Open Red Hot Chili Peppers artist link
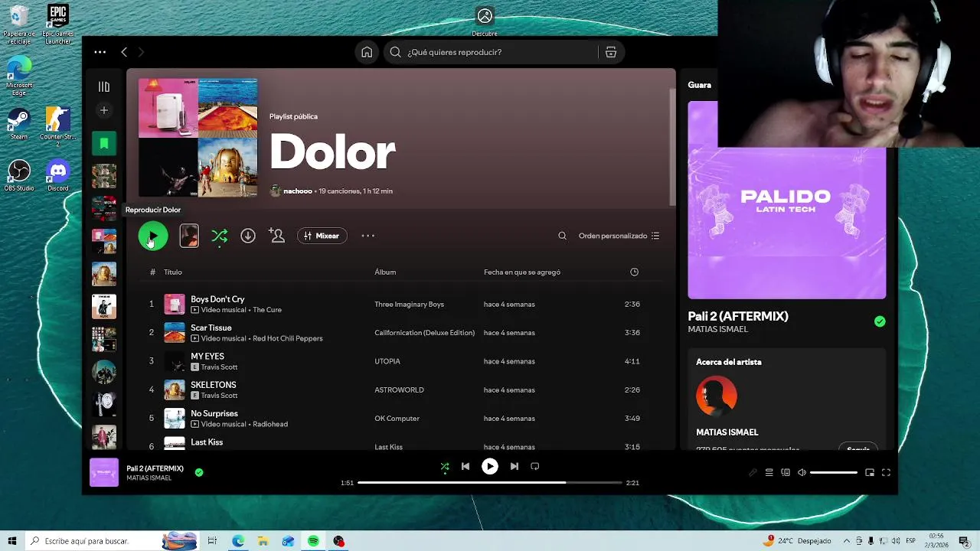 coord(288,338)
